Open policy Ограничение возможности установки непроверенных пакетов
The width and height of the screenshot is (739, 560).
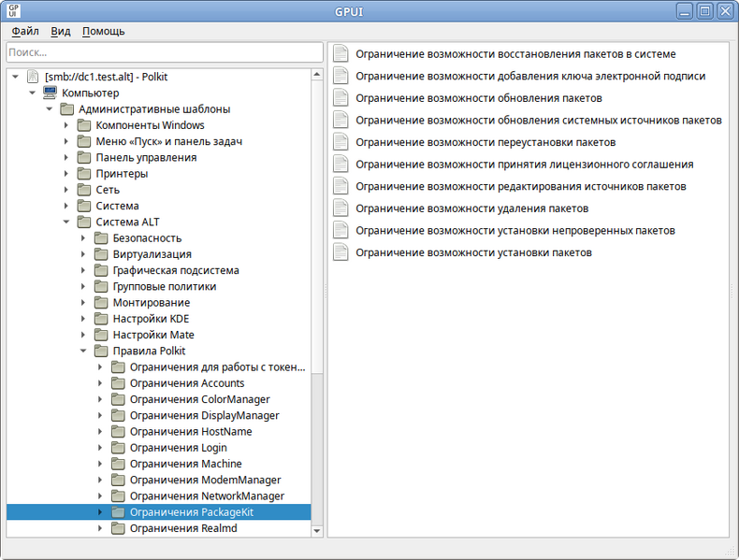tap(515, 230)
